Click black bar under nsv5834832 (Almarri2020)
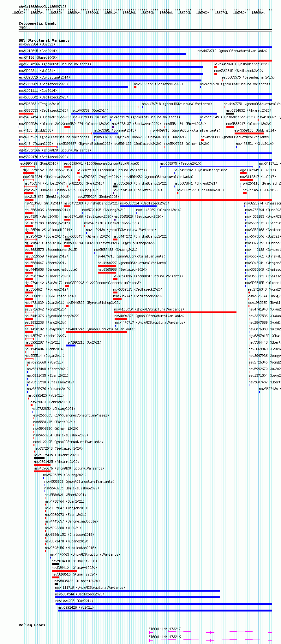 coord(230,114)
